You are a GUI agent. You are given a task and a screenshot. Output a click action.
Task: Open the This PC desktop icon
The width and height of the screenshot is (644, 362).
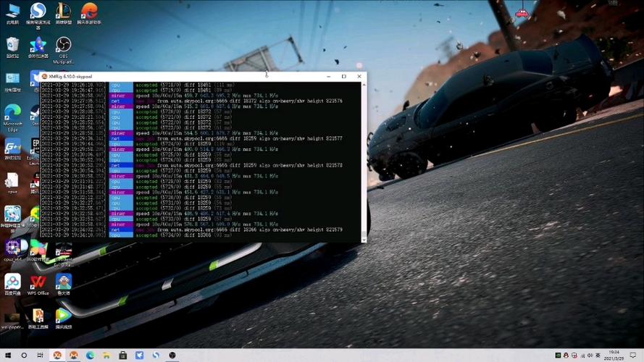[13, 14]
